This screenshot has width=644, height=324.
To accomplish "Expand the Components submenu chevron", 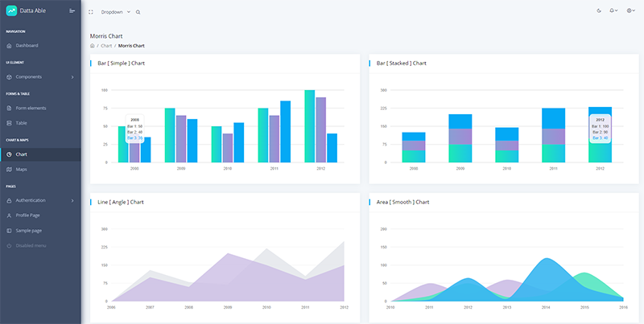I will [x=72, y=76].
